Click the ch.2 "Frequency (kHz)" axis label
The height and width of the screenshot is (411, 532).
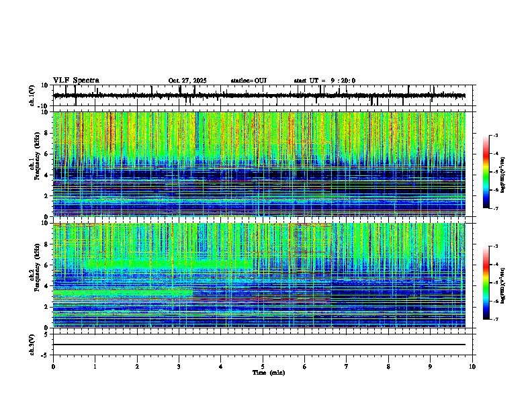[38, 267]
